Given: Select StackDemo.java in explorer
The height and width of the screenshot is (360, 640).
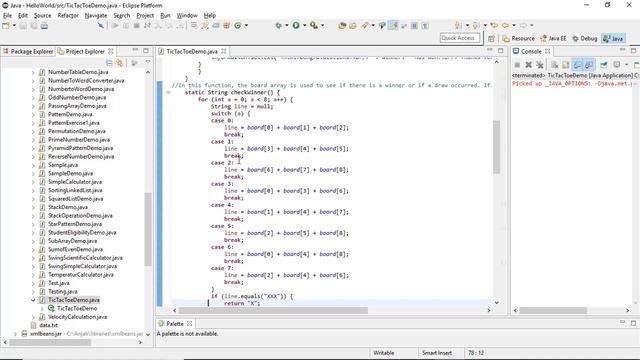Looking at the screenshot, I should point(67,207).
